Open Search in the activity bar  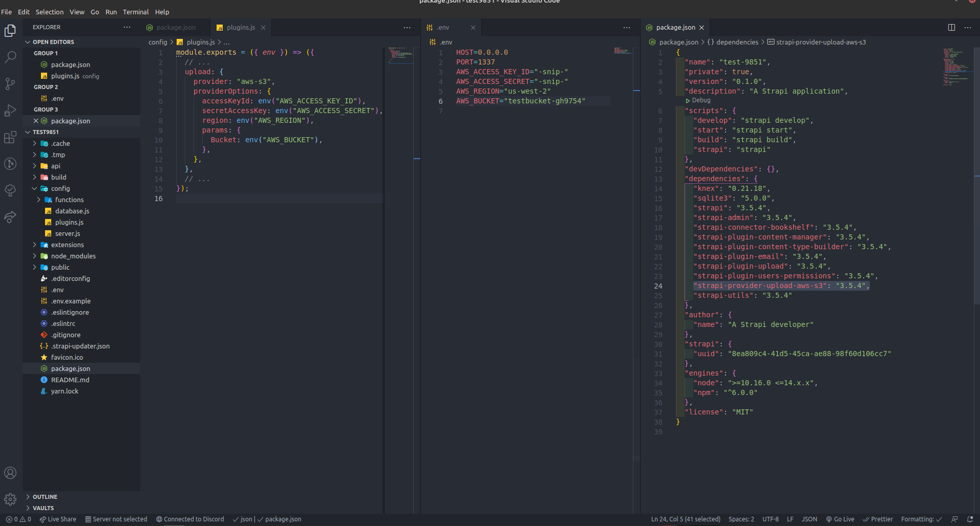coord(11,57)
